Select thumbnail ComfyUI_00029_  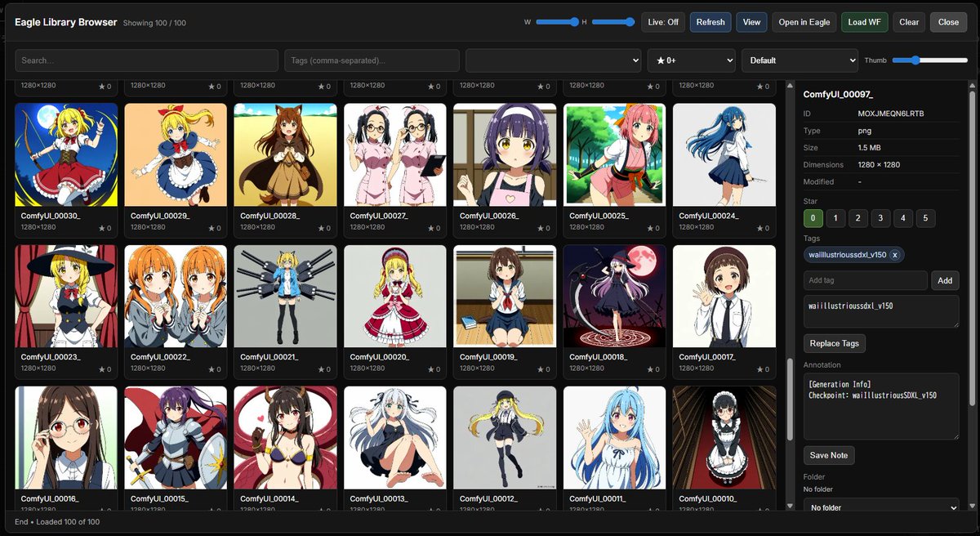[176, 154]
